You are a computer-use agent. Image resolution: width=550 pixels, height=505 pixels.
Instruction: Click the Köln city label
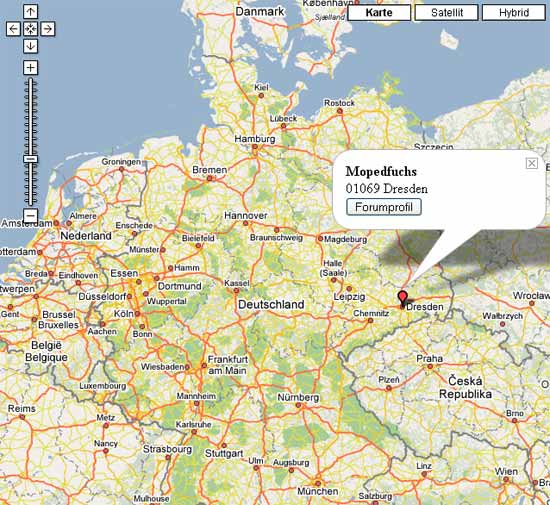(124, 313)
